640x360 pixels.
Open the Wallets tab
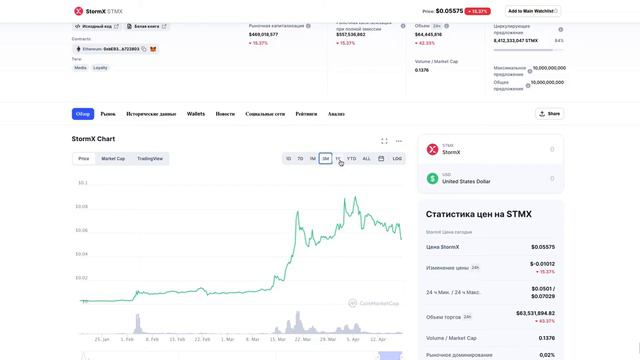point(196,114)
